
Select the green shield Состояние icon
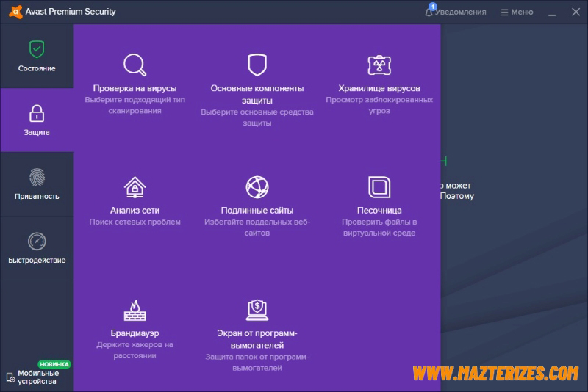click(37, 49)
